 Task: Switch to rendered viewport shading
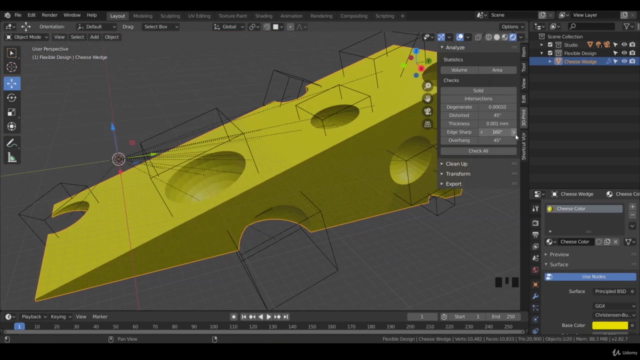click(513, 37)
